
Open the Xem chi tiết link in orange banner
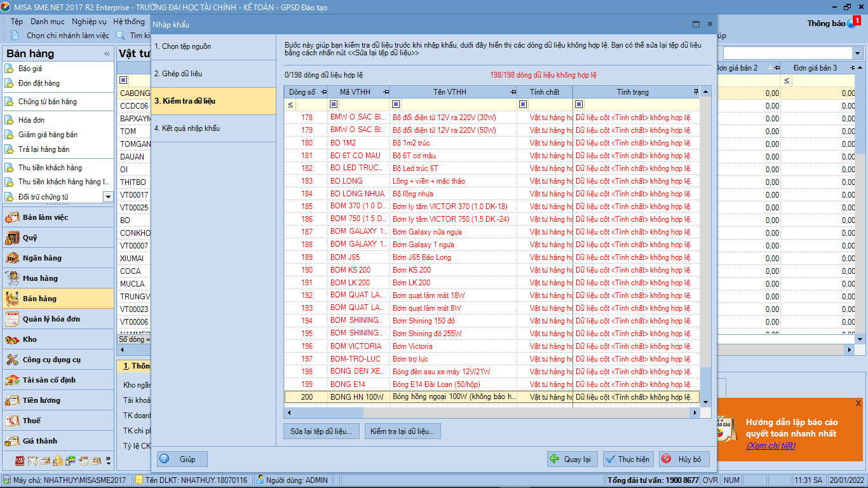coord(770,445)
